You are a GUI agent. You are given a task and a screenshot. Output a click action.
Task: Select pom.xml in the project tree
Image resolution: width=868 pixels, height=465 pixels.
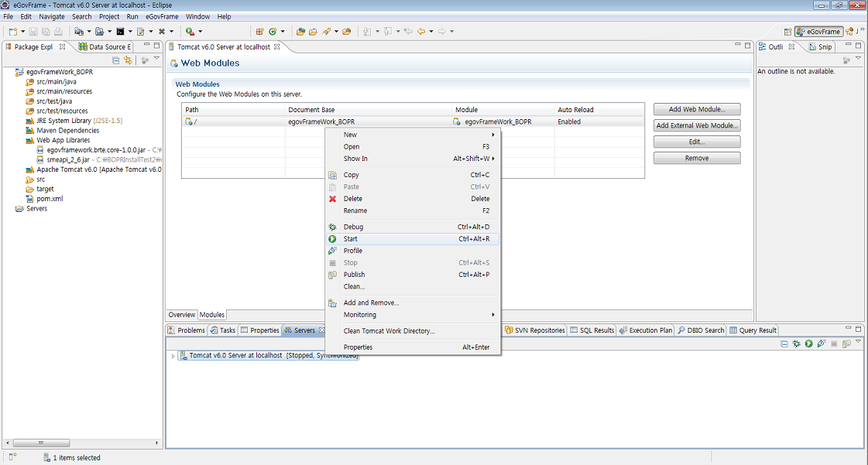50,199
